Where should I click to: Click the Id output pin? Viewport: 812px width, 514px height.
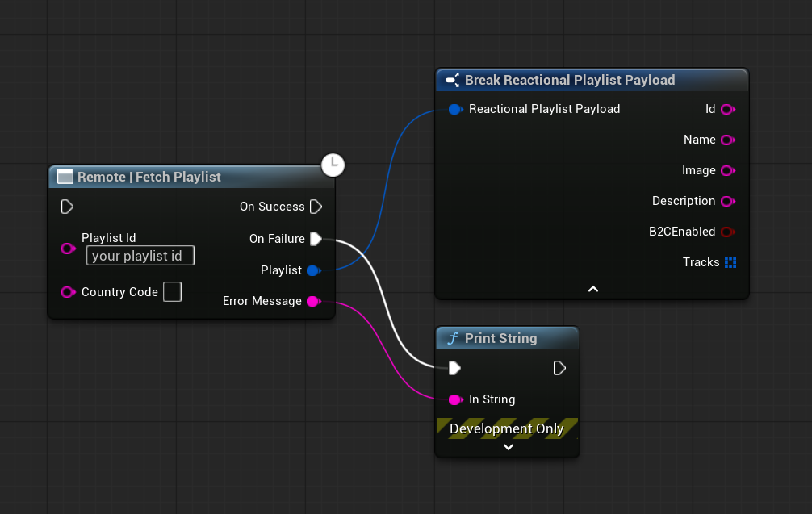727,109
